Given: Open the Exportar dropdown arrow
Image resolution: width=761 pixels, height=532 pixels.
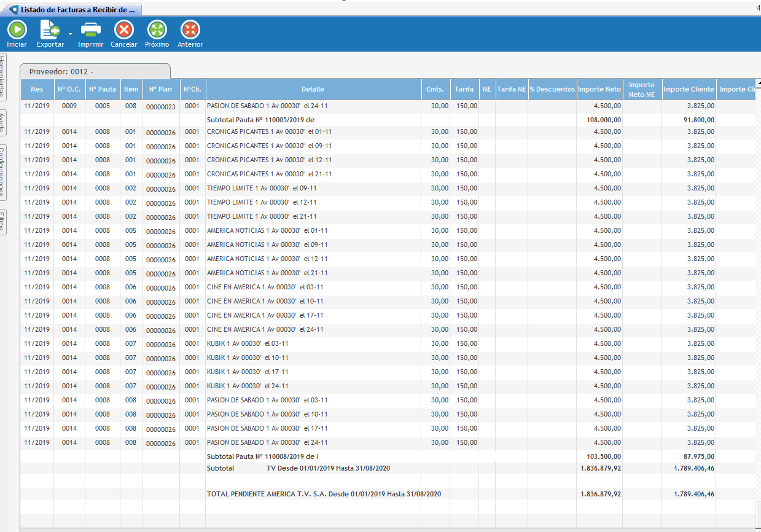Looking at the screenshot, I should pos(70,34).
